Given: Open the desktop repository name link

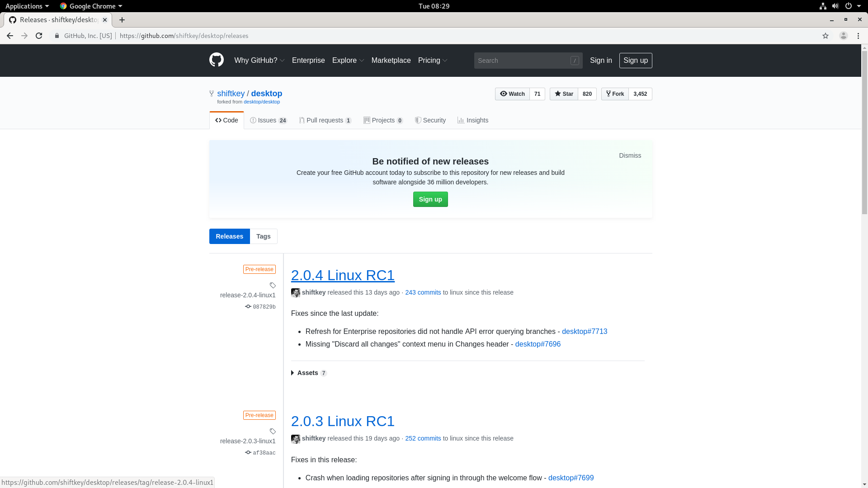Looking at the screenshot, I should click(266, 94).
